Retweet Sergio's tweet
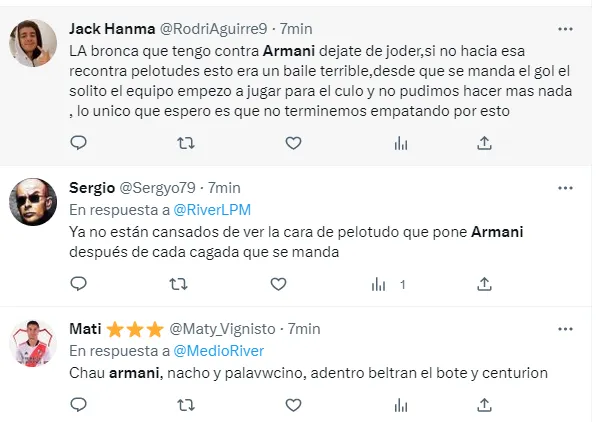Image resolution: width=611 pixels, height=422 pixels. tap(185, 285)
